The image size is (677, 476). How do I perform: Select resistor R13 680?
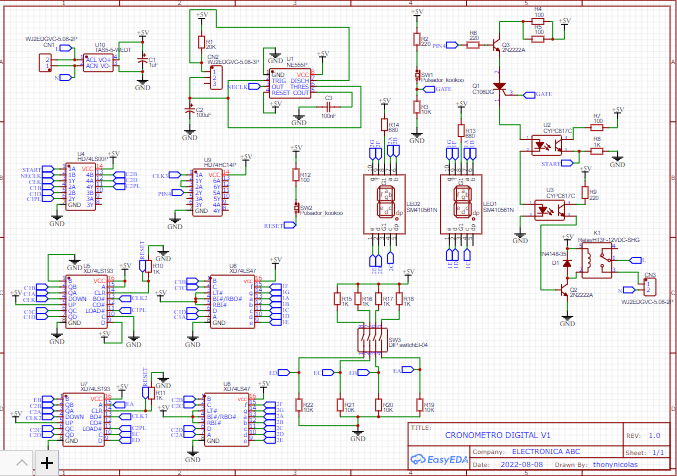click(461, 131)
